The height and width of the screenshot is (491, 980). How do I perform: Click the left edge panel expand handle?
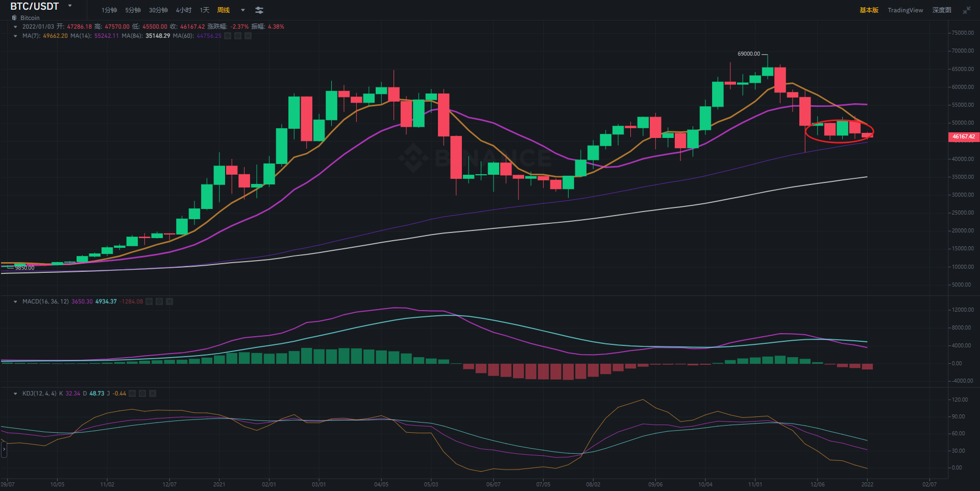point(4,449)
